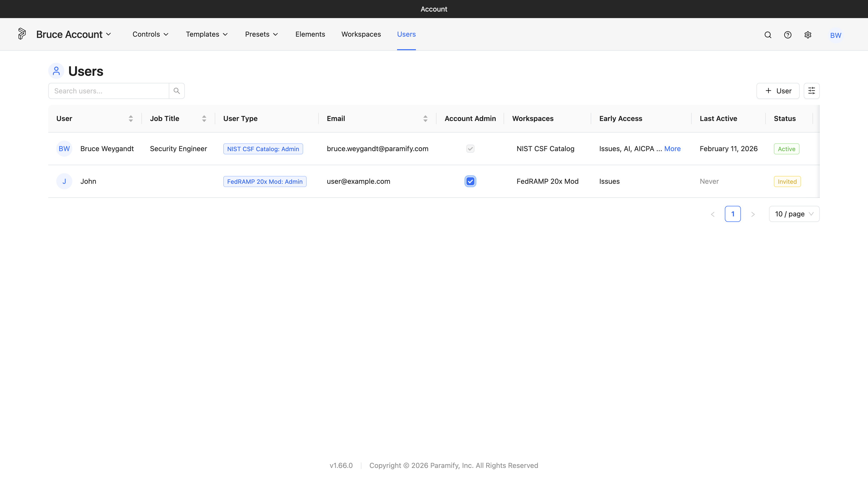The height and width of the screenshot is (483, 868).
Task: Toggle Account Admin checkbox for John
Action: point(470,181)
